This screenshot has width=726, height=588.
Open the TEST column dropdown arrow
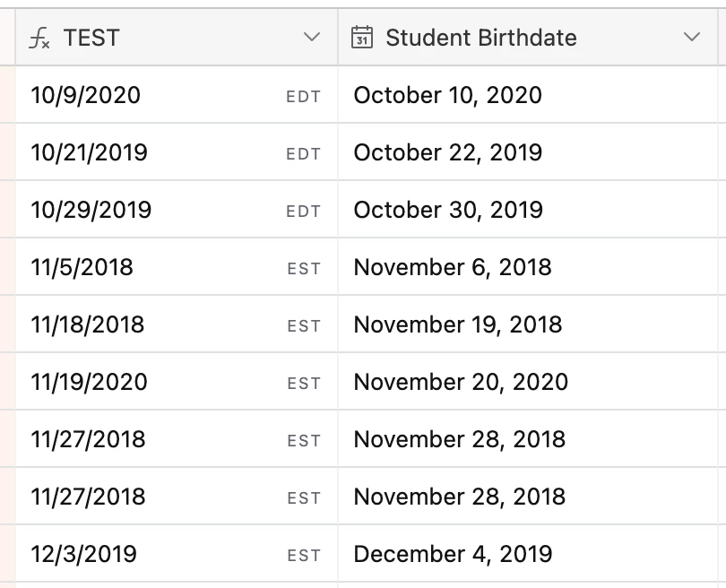312,38
